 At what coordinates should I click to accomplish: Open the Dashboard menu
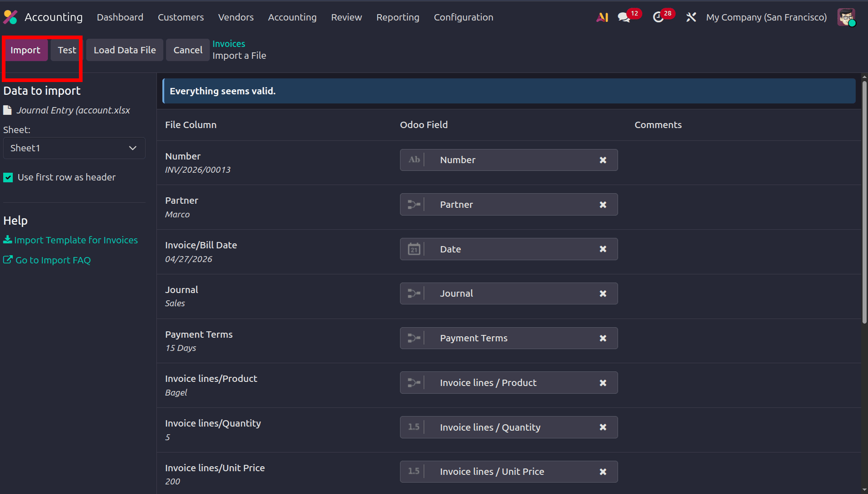120,17
